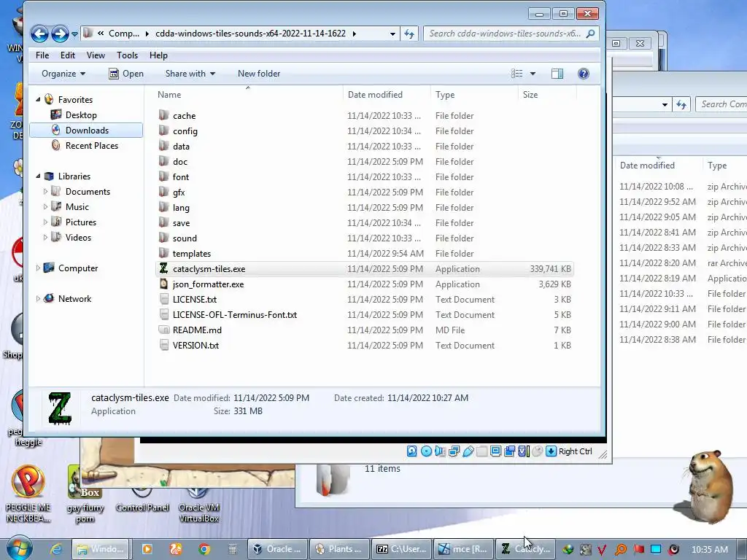Click the blue Help question mark icon

583,74
